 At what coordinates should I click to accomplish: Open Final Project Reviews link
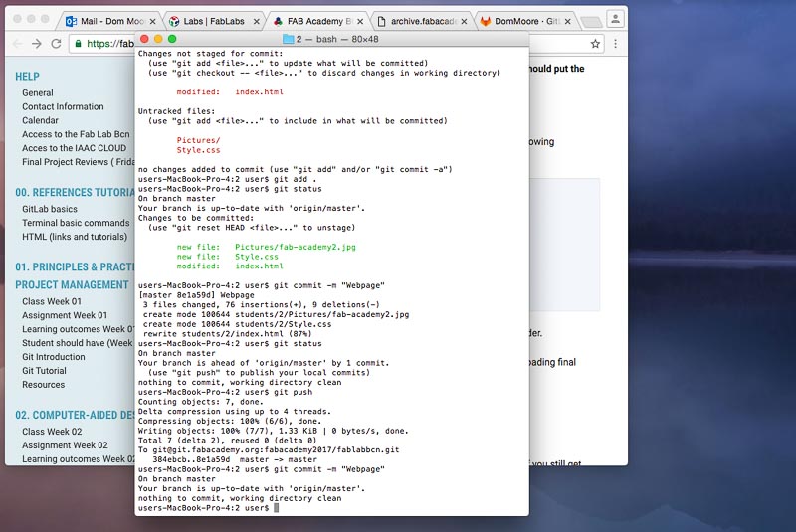pos(79,162)
